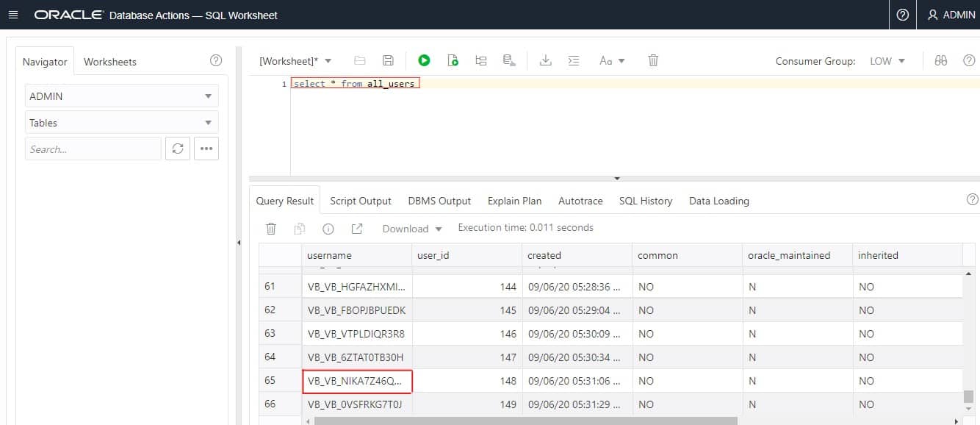Click the Run Script icon
This screenshot has width=980, height=425.
point(453,61)
